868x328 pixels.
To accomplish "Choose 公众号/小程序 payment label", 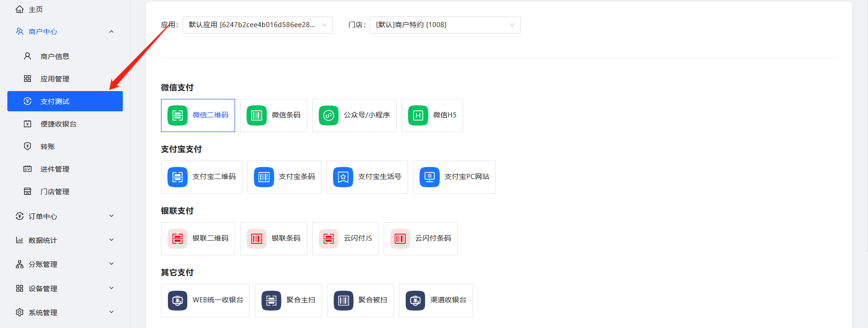I will pyautogui.click(x=367, y=115).
